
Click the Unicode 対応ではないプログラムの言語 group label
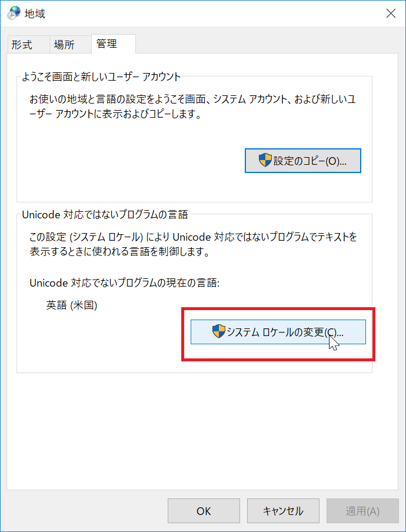point(105,214)
